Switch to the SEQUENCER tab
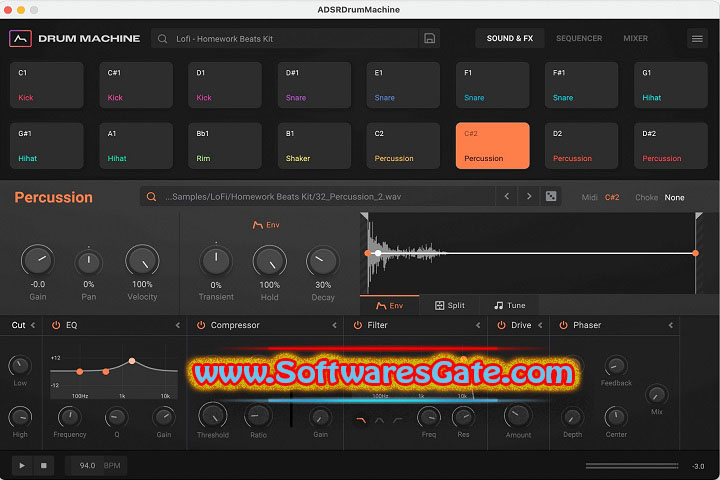The image size is (720, 480). tap(579, 38)
